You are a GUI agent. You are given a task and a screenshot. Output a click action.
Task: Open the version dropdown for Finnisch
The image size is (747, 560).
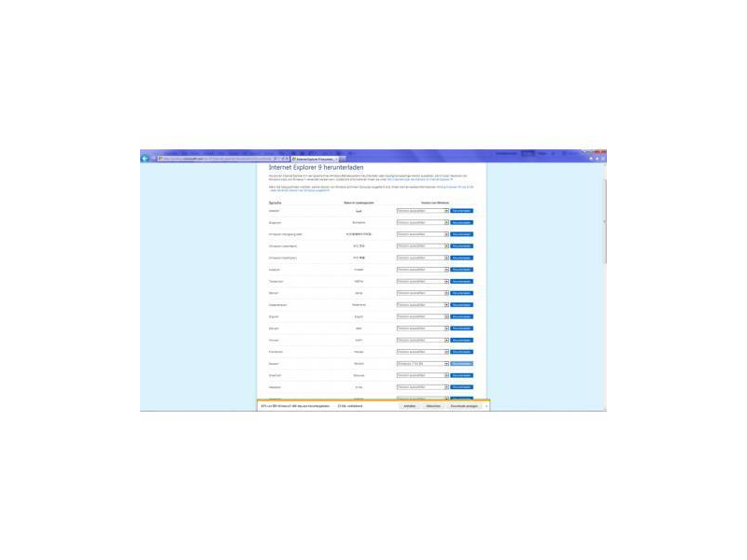tap(423, 341)
